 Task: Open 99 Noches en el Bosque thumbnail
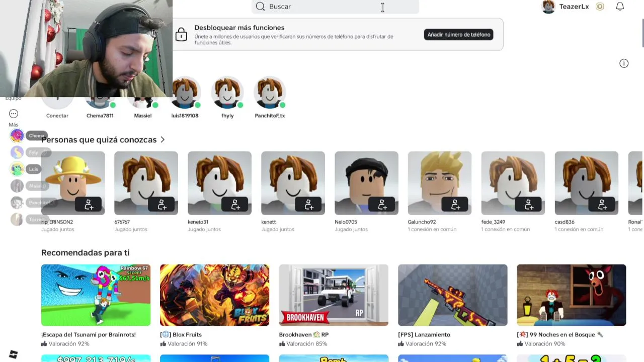pyautogui.click(x=572, y=295)
